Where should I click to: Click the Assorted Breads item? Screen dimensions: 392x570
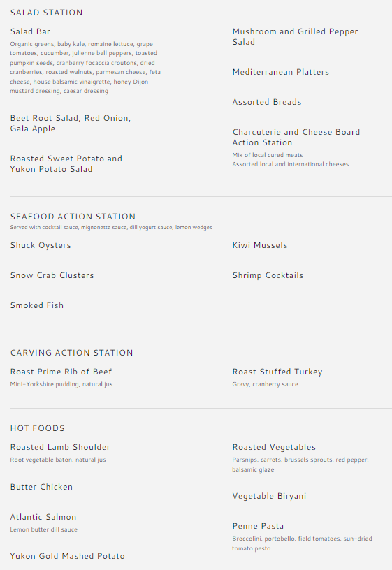pos(267,102)
